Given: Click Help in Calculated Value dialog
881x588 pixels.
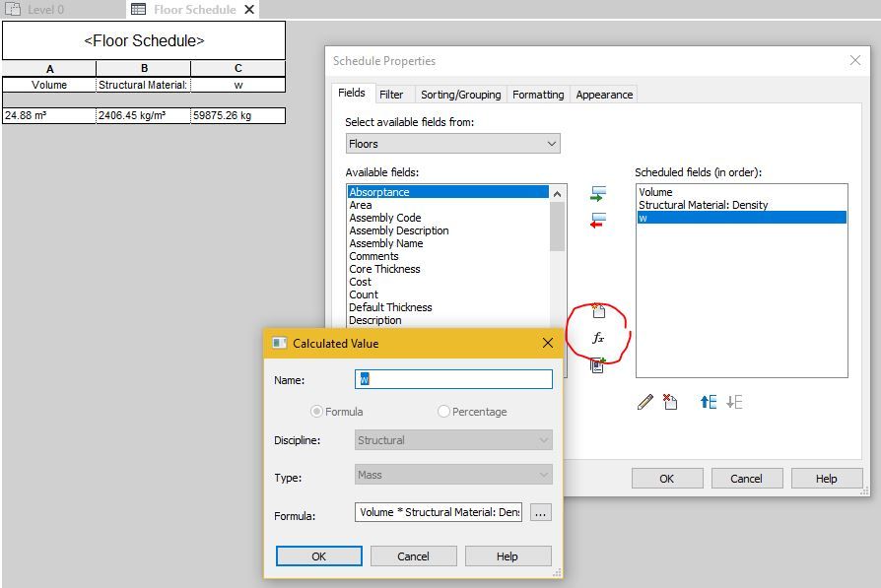Looking at the screenshot, I should coord(507,555).
